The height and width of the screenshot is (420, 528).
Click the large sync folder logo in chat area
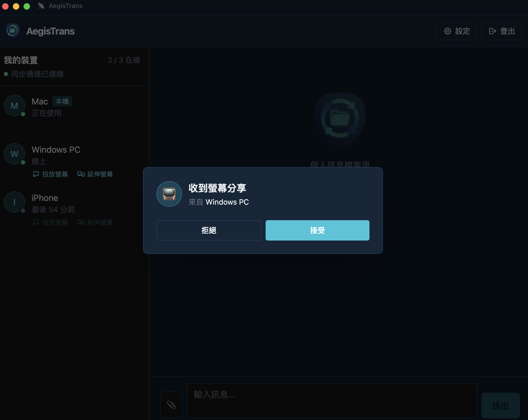pyautogui.click(x=340, y=119)
